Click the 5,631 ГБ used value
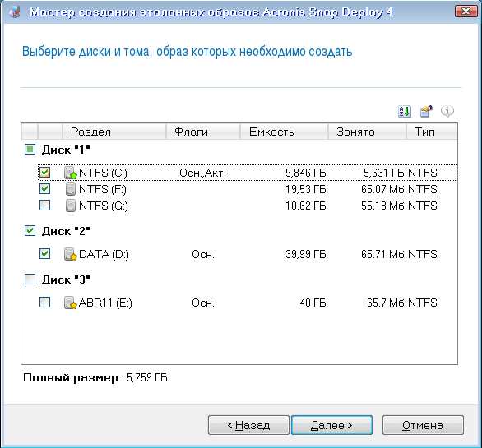Image resolution: width=482 pixels, height=448 pixels. coord(383,173)
